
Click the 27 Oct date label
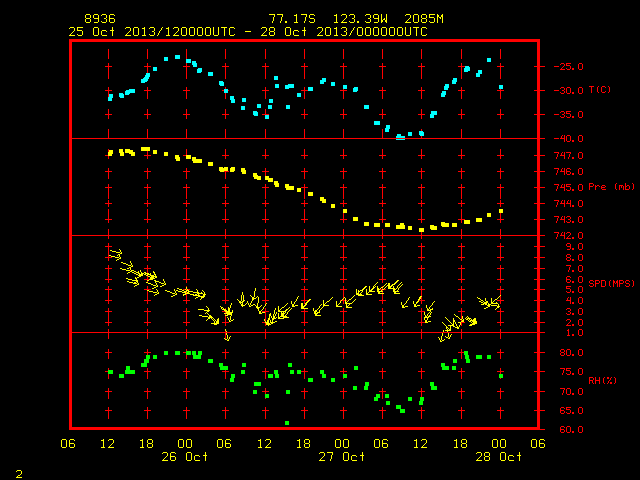(342, 456)
